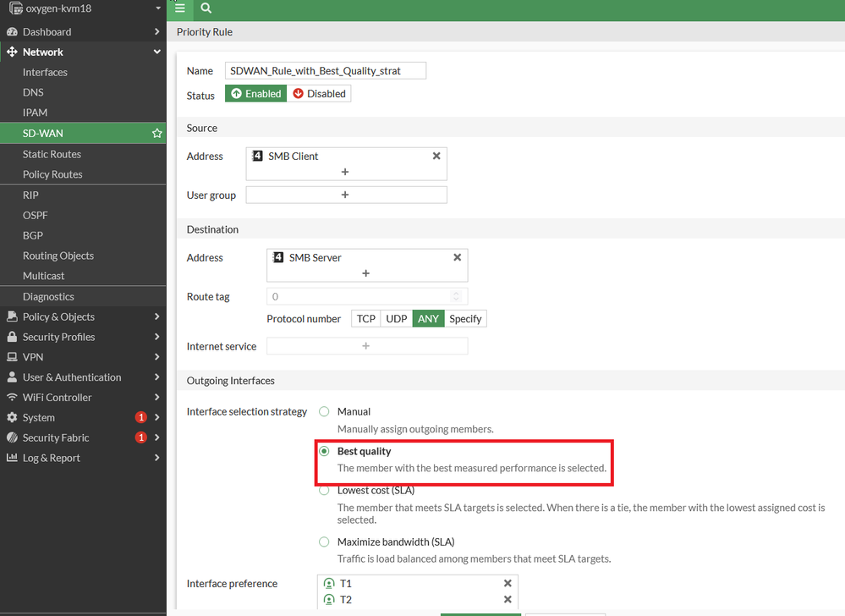Click the VPN monitor icon

coord(12,357)
